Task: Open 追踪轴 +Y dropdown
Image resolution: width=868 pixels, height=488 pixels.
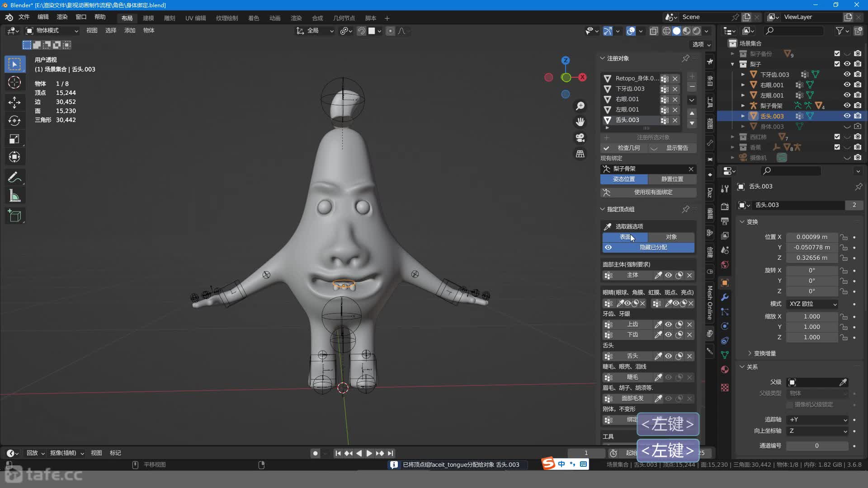Action: [817, 420]
